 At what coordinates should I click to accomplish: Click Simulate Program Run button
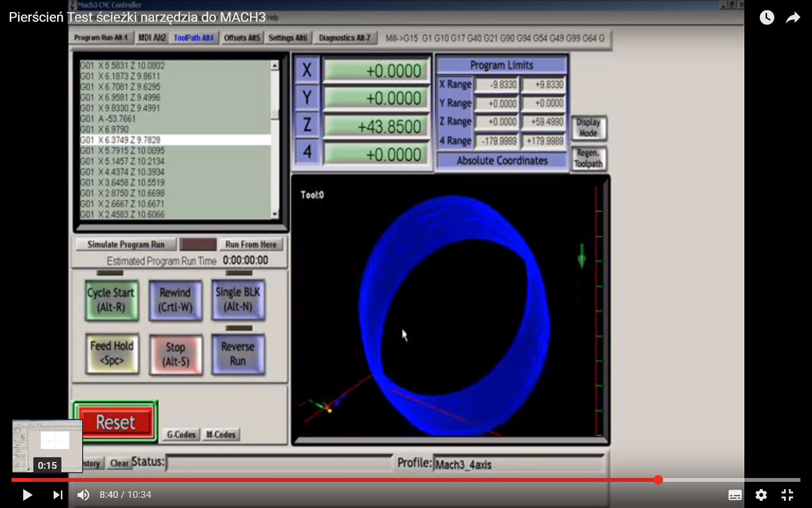(x=126, y=244)
